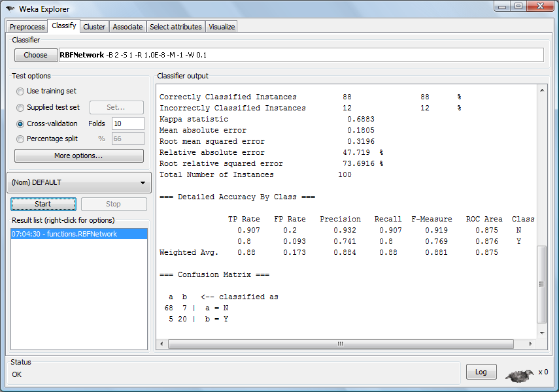This screenshot has height=392, width=559.
Task: Click the output scroll up arrow
Action: (542, 91)
